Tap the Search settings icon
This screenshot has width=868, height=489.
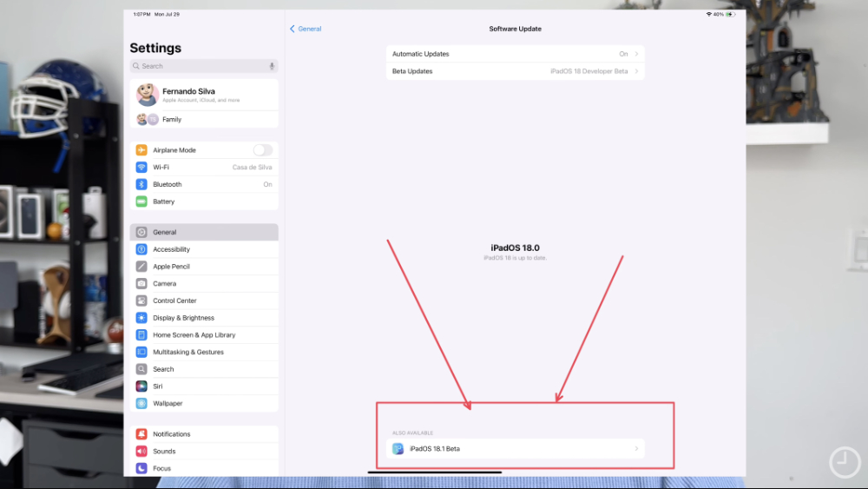coord(141,369)
